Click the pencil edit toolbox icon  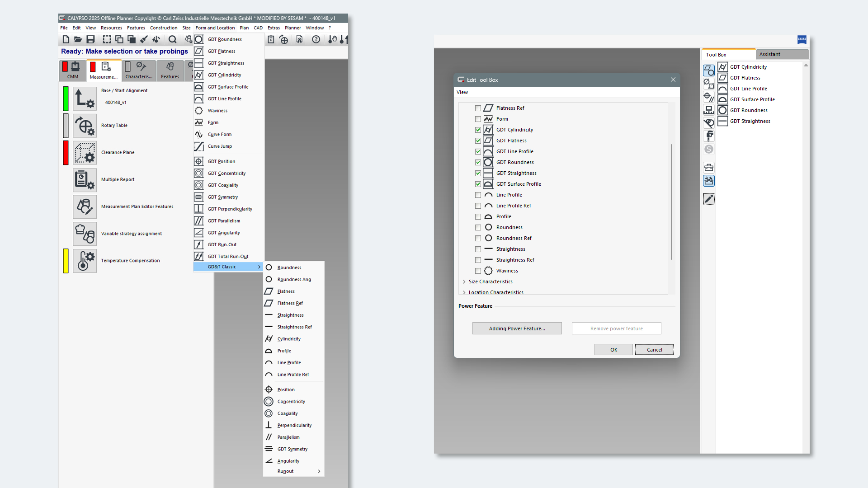coord(708,199)
